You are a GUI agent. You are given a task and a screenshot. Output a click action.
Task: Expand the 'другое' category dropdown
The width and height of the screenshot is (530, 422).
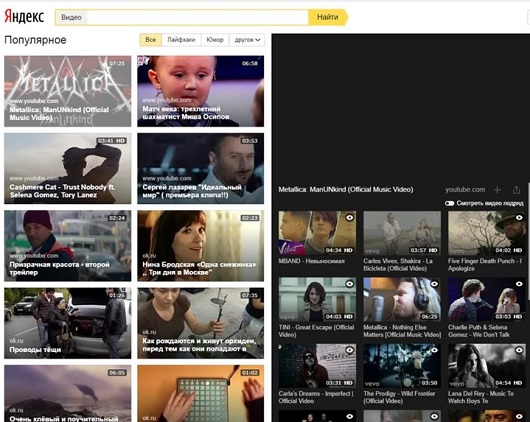pos(247,40)
